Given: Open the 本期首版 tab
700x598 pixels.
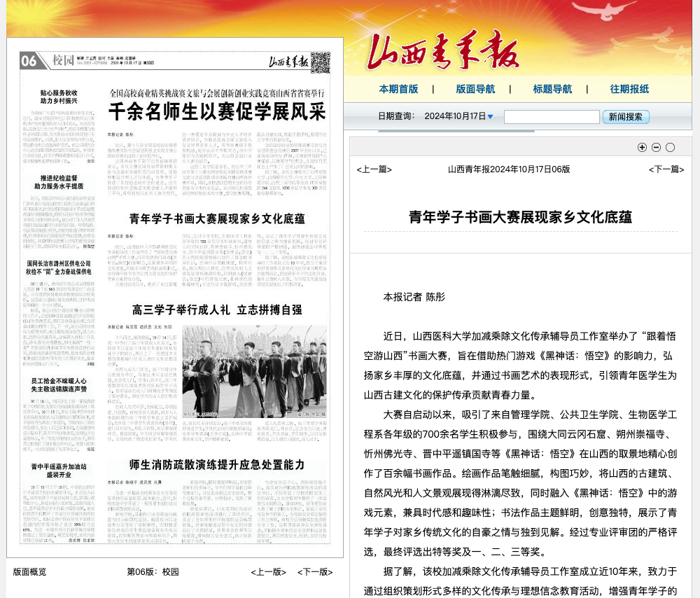Looking at the screenshot, I should [398, 89].
